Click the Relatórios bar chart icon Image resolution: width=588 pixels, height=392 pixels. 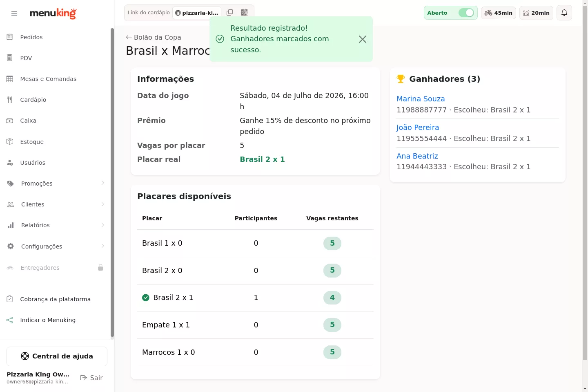[11, 225]
